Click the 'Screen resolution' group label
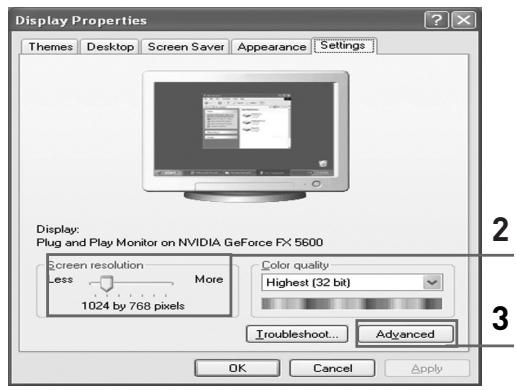Screen dimensions: 517x390 pos(96,265)
